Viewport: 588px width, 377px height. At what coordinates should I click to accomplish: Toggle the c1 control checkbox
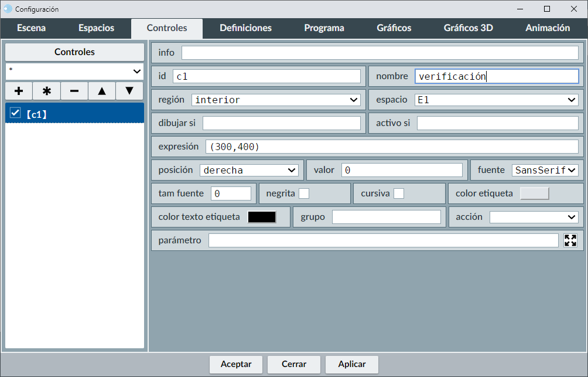tap(16, 113)
